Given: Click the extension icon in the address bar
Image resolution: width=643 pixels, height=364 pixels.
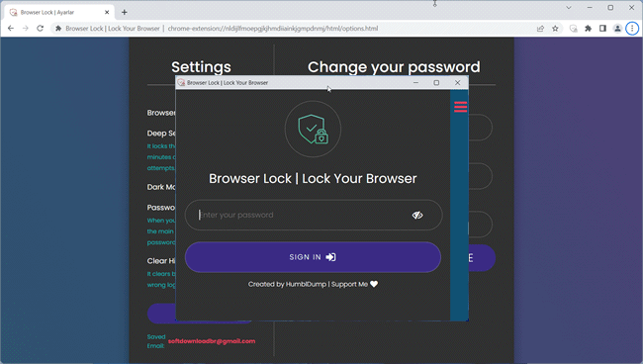Looking at the screenshot, I should point(58,29).
